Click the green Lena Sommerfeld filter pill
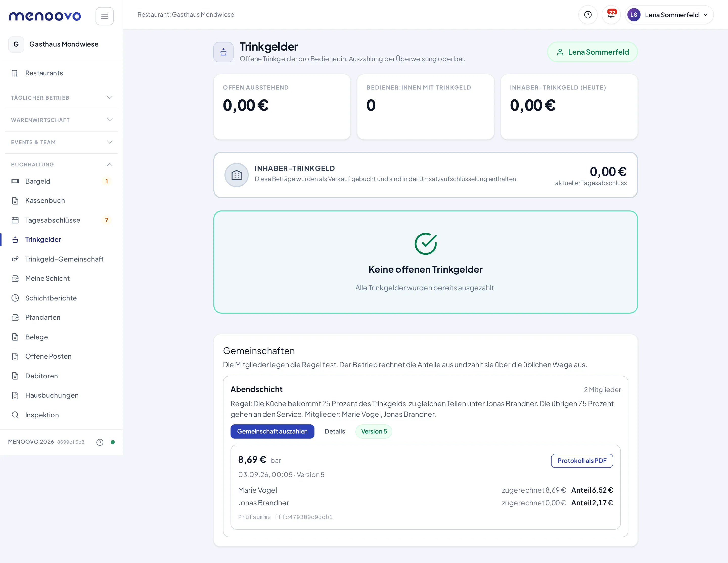The width and height of the screenshot is (728, 563). click(592, 52)
